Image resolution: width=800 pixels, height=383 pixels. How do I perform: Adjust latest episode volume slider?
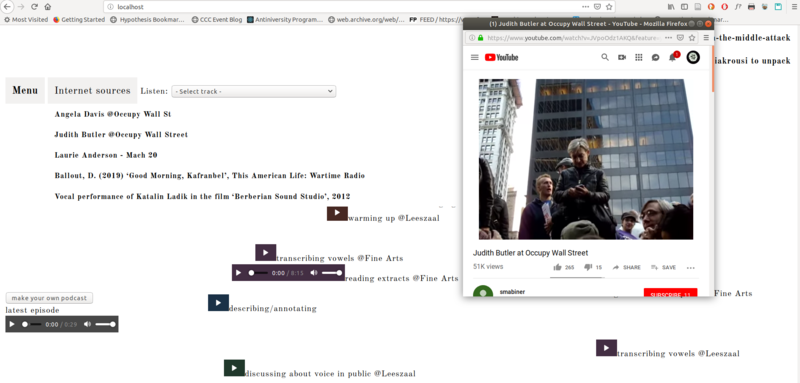coord(106,324)
